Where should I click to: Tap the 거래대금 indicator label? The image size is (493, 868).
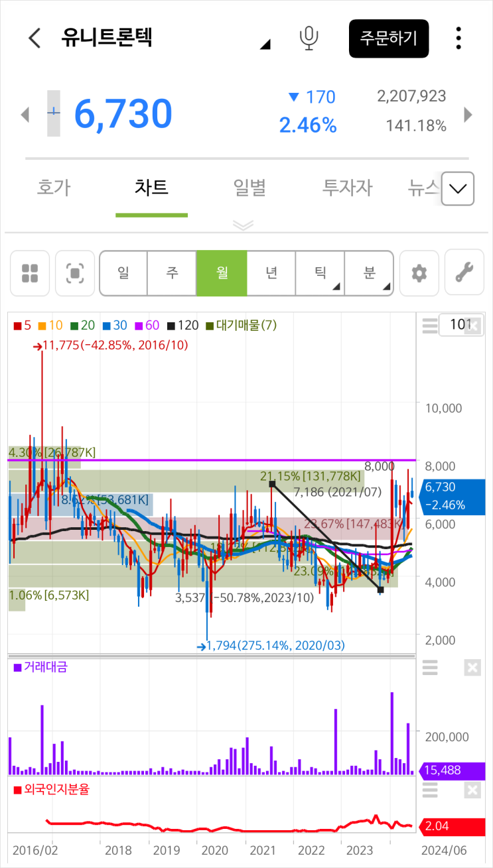pyautogui.click(x=40, y=667)
